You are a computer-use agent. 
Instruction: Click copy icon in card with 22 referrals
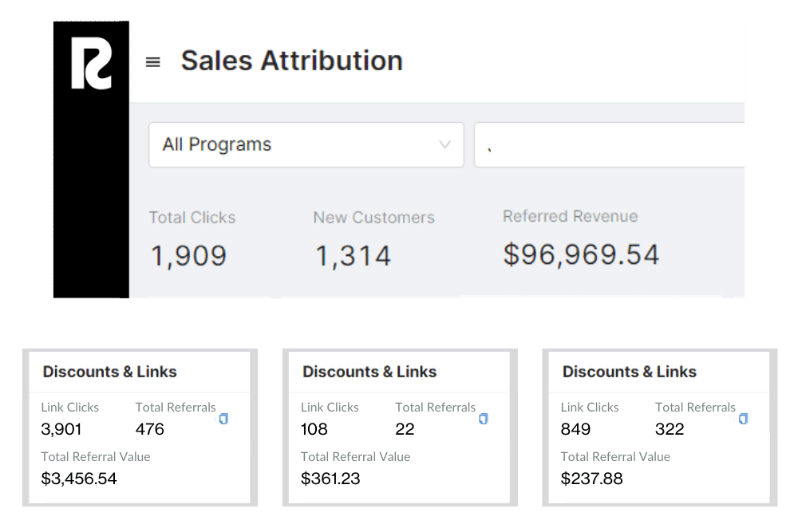483,419
